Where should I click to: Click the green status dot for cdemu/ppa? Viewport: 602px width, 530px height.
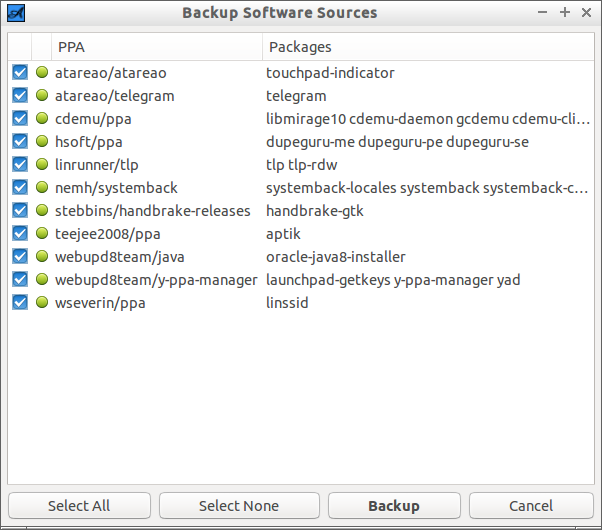(42, 118)
